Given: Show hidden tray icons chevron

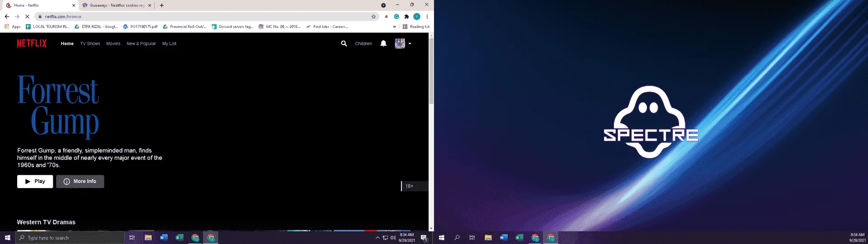Looking at the screenshot, I should tap(377, 238).
